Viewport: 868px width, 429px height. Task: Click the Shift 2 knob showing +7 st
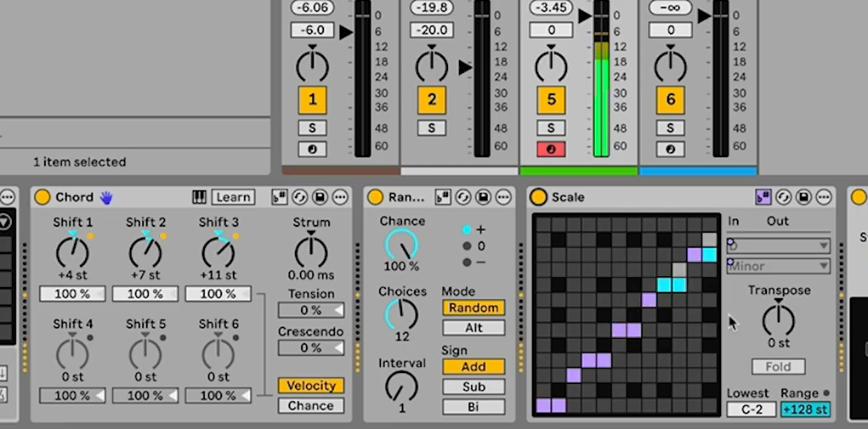(145, 252)
